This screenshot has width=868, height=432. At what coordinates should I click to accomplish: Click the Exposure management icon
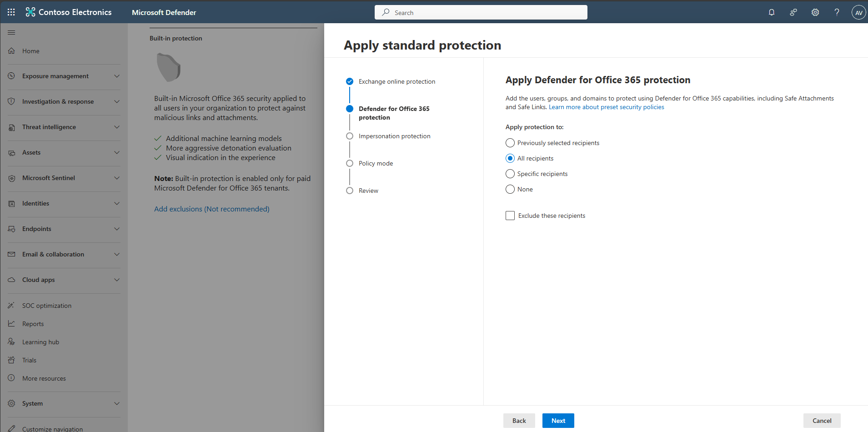(11, 76)
